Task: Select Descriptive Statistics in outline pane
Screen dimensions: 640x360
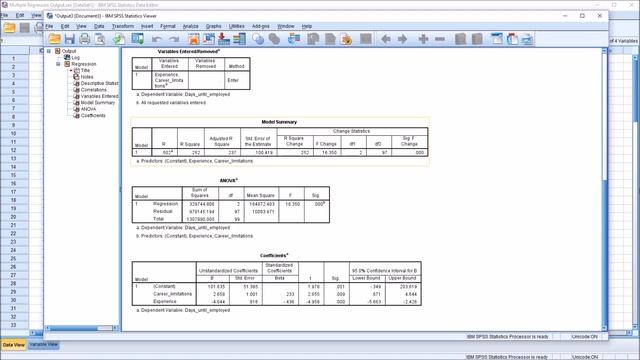Action: [99, 83]
